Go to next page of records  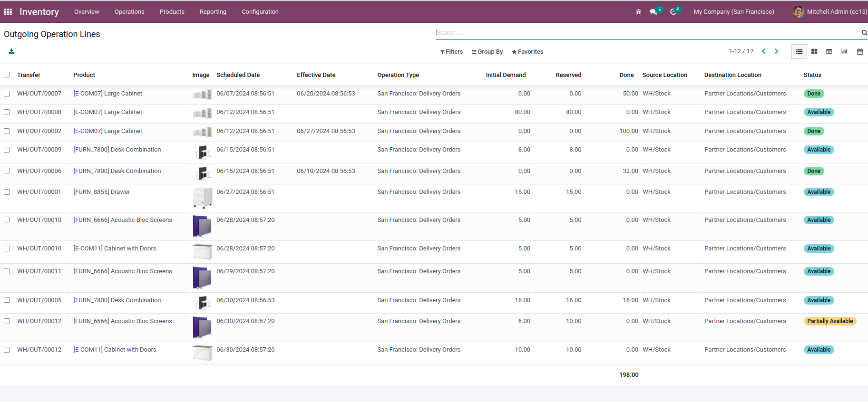tap(777, 51)
